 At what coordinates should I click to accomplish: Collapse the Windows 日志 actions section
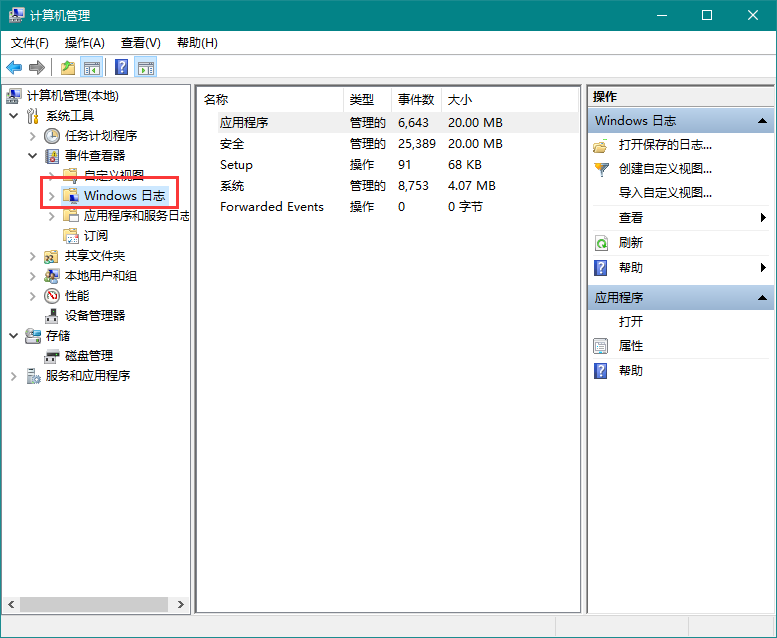point(762,121)
